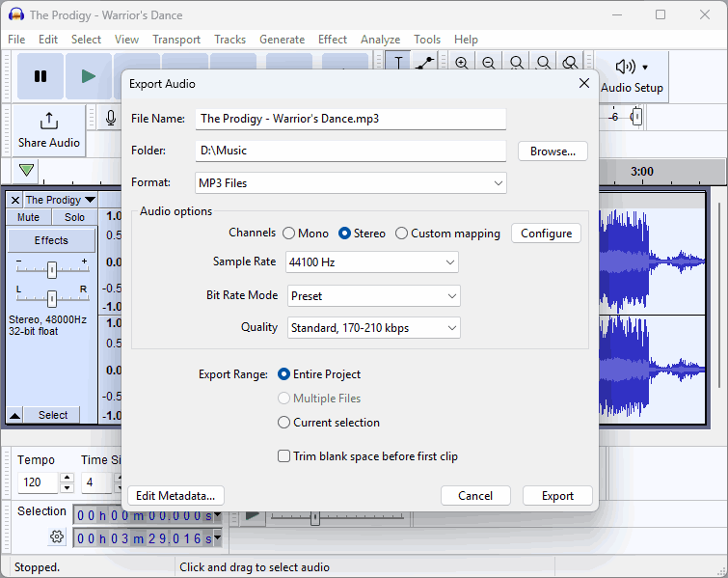Open the Effect menu
This screenshot has width=728, height=578.
[x=333, y=40]
